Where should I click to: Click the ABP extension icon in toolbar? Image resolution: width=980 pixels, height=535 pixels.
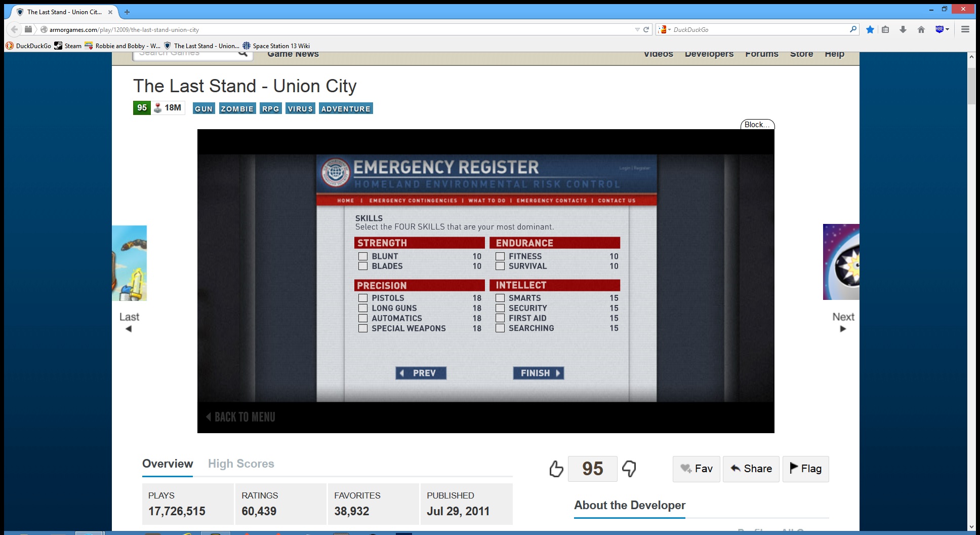(x=940, y=29)
